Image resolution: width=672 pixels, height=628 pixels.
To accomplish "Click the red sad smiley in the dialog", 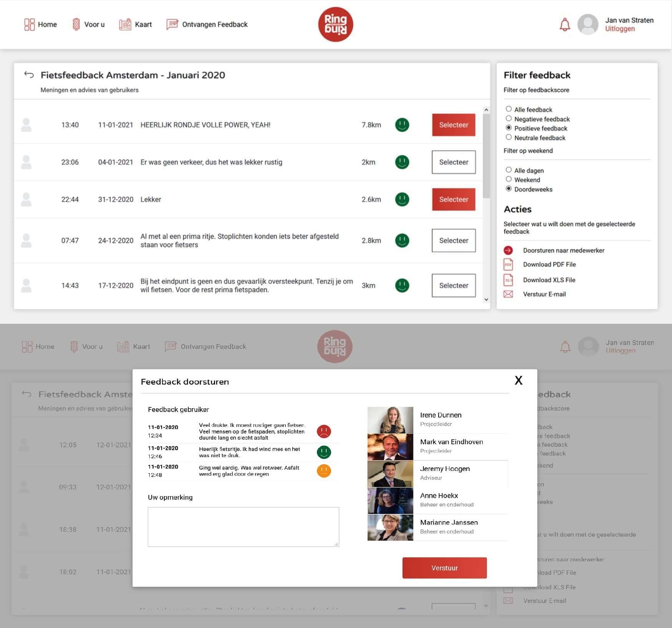I will [324, 431].
